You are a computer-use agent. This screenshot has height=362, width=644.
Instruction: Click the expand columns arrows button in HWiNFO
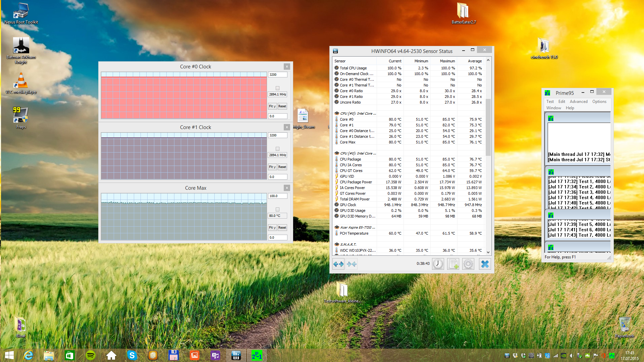[338, 264]
